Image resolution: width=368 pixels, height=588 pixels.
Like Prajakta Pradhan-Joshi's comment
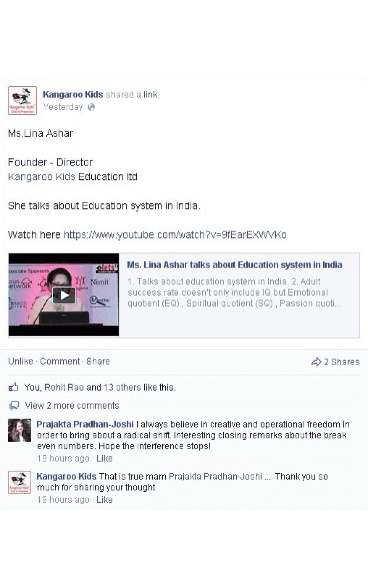pyautogui.click(x=105, y=458)
